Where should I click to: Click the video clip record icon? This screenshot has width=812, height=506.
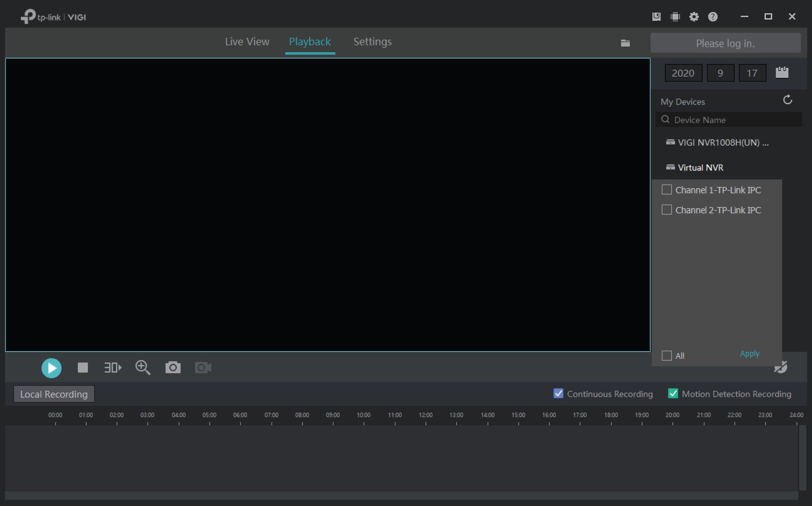(x=203, y=368)
